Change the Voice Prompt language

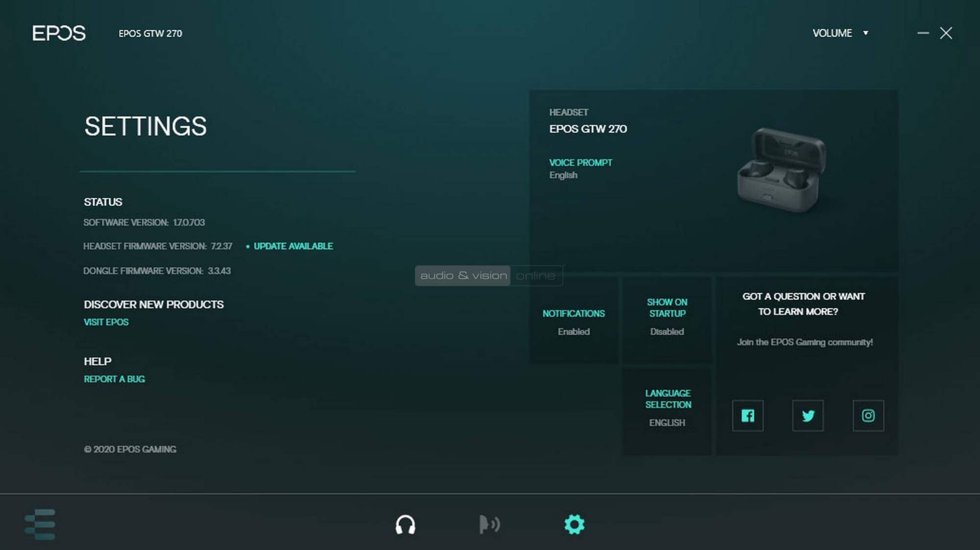click(581, 168)
